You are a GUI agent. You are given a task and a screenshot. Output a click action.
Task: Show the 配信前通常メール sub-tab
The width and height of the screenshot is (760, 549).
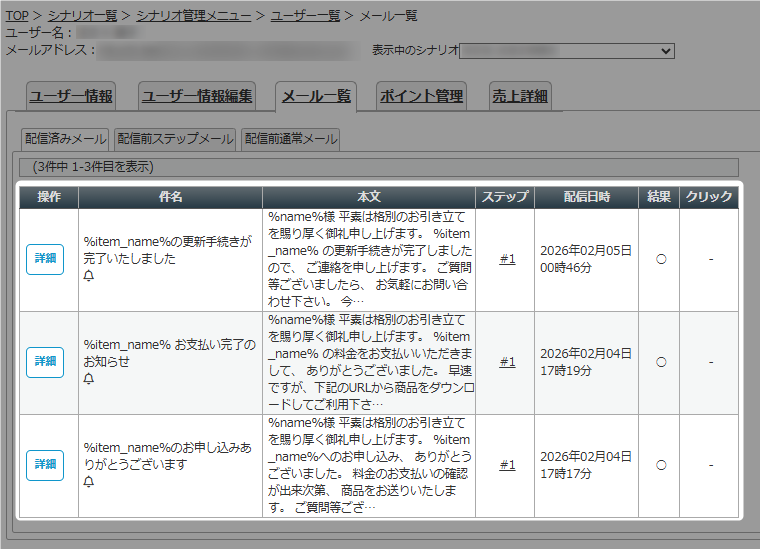pos(291,139)
